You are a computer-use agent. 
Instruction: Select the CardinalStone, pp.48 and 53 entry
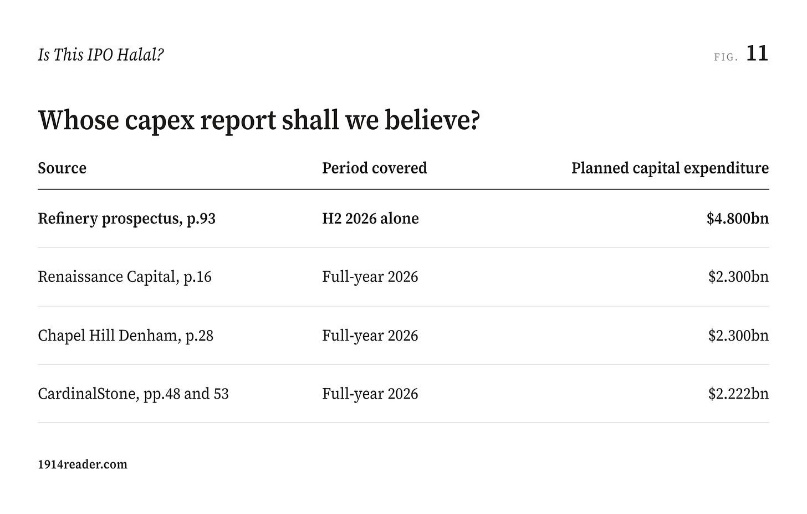[x=133, y=394]
